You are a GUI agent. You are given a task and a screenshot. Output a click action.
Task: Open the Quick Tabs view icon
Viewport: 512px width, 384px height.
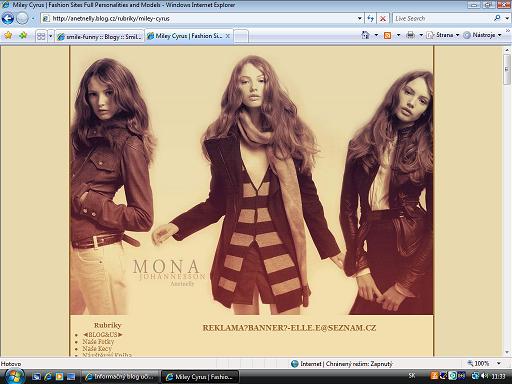point(41,36)
